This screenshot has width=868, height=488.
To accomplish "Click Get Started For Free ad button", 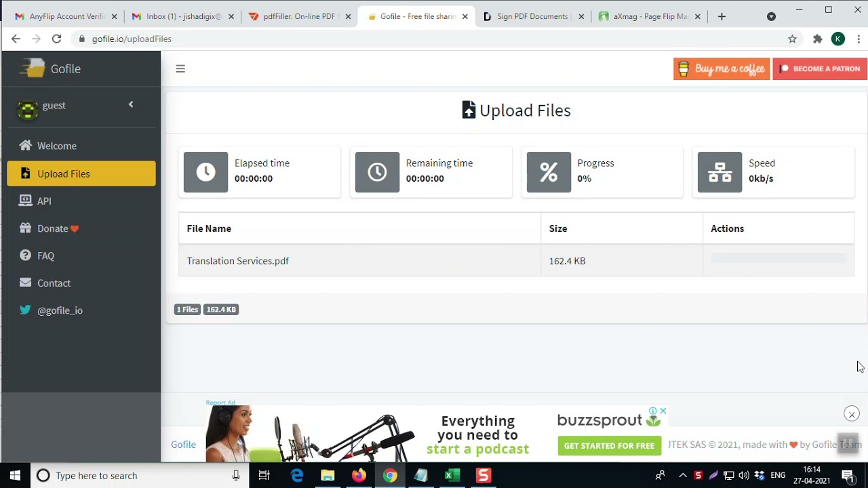I will (x=609, y=445).
